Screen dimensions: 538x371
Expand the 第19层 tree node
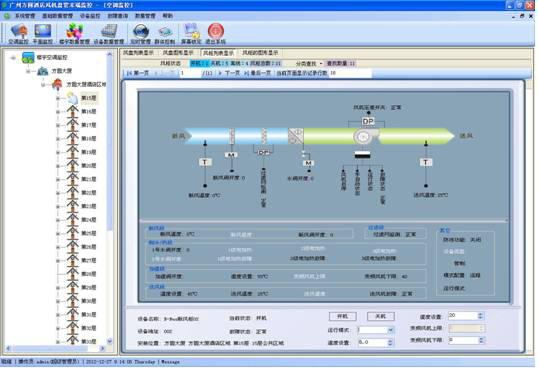tap(58, 152)
